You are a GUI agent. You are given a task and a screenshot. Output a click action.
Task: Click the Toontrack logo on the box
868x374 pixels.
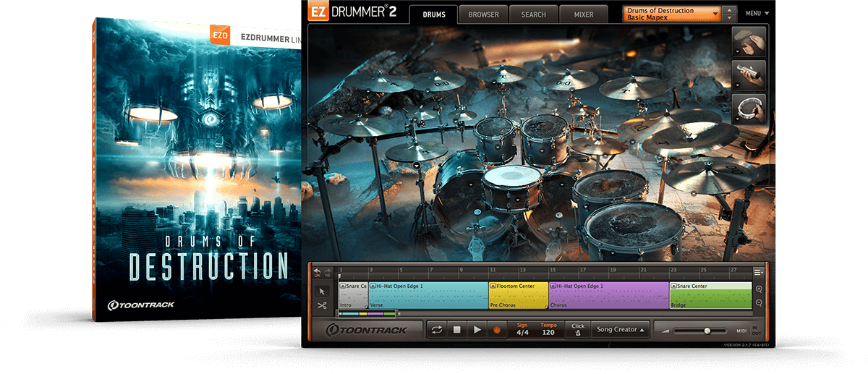(140, 305)
